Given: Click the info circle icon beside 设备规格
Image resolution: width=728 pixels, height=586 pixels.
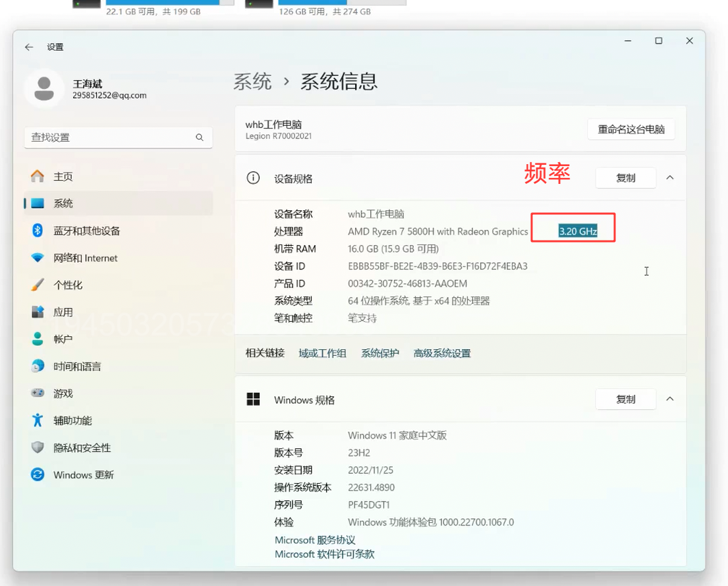Looking at the screenshot, I should pyautogui.click(x=253, y=178).
